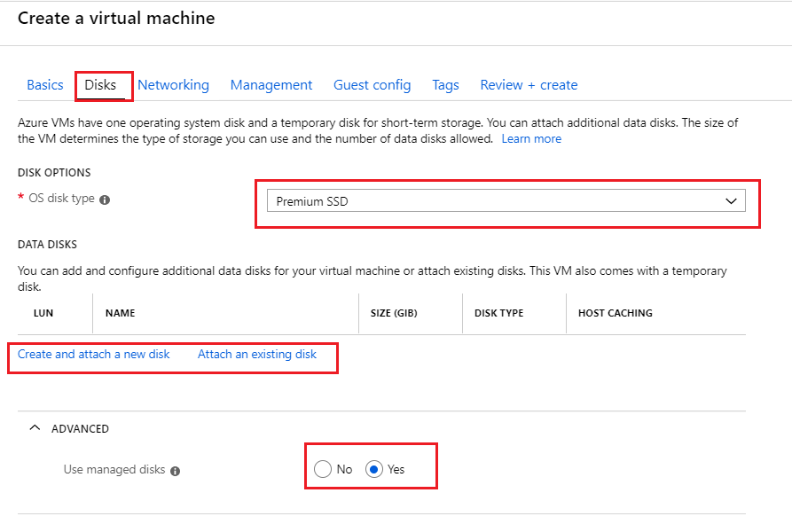Click the Learn more link
792x532 pixels.
click(x=530, y=138)
